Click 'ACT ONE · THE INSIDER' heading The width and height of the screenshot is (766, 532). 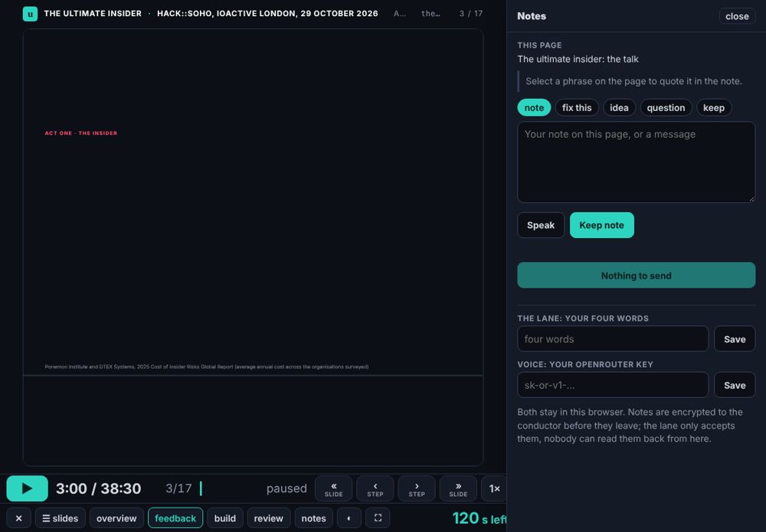coord(81,133)
